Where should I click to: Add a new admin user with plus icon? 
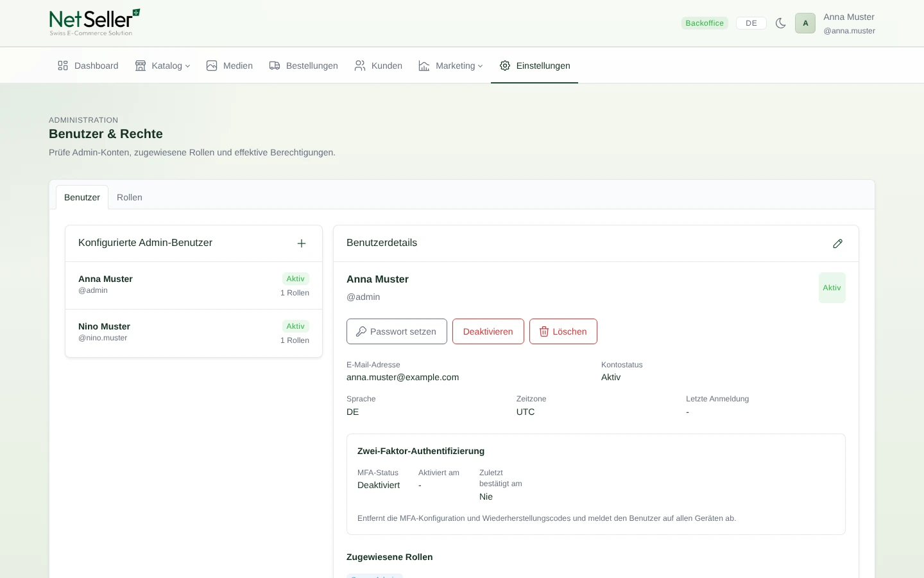302,243
